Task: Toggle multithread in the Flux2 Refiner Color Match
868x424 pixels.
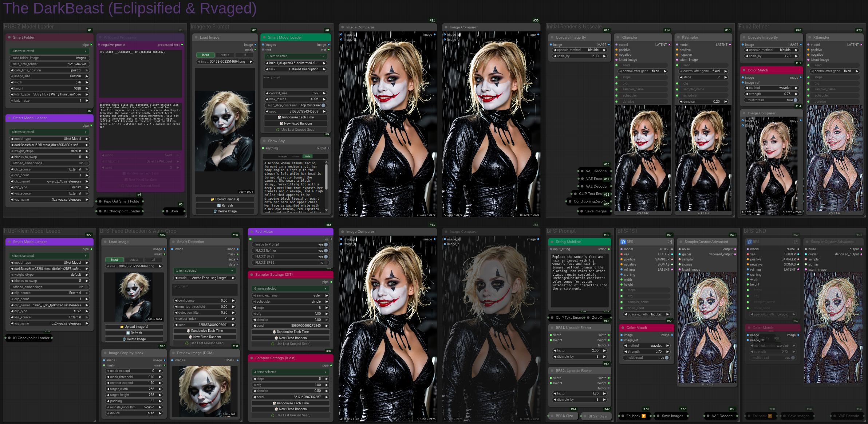Action: tap(795, 100)
